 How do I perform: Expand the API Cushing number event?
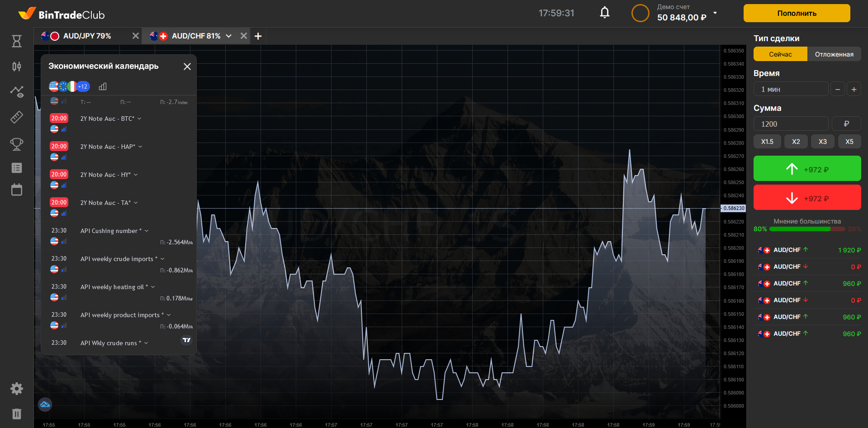coord(147,231)
